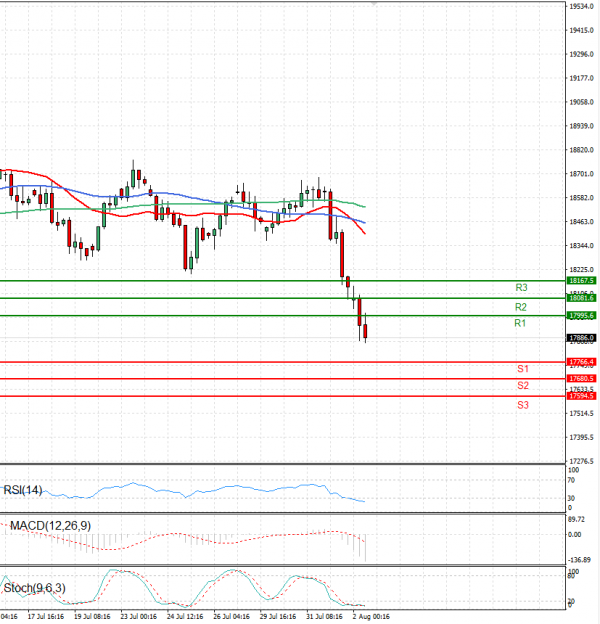This screenshot has height=624, width=600.
Task: Click the 26 Jul 04:16 time label
Action: [x=232, y=616]
